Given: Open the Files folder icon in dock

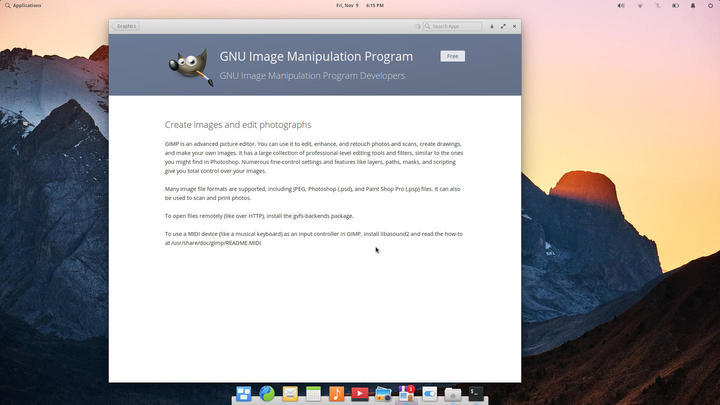Looking at the screenshot, I should point(453,394).
